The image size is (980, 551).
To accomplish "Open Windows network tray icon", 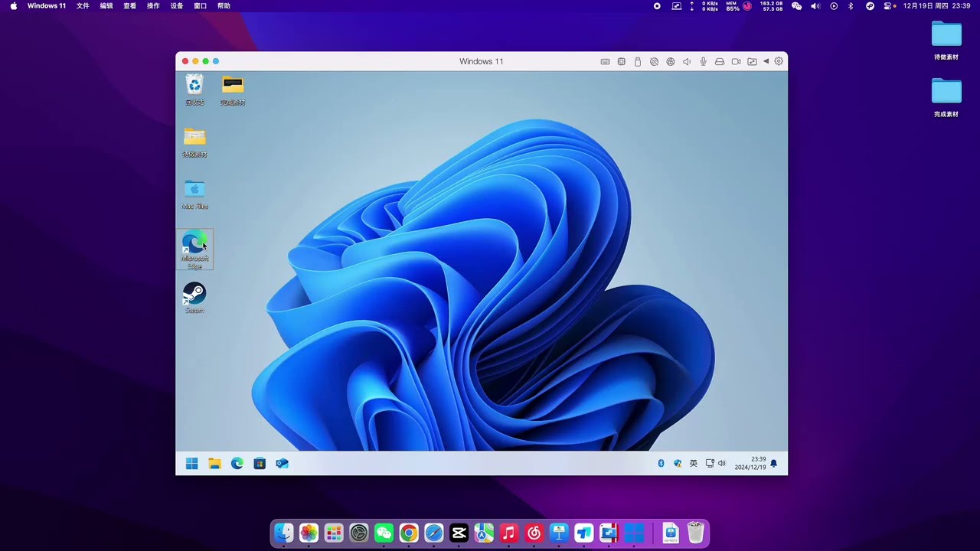I will (710, 464).
